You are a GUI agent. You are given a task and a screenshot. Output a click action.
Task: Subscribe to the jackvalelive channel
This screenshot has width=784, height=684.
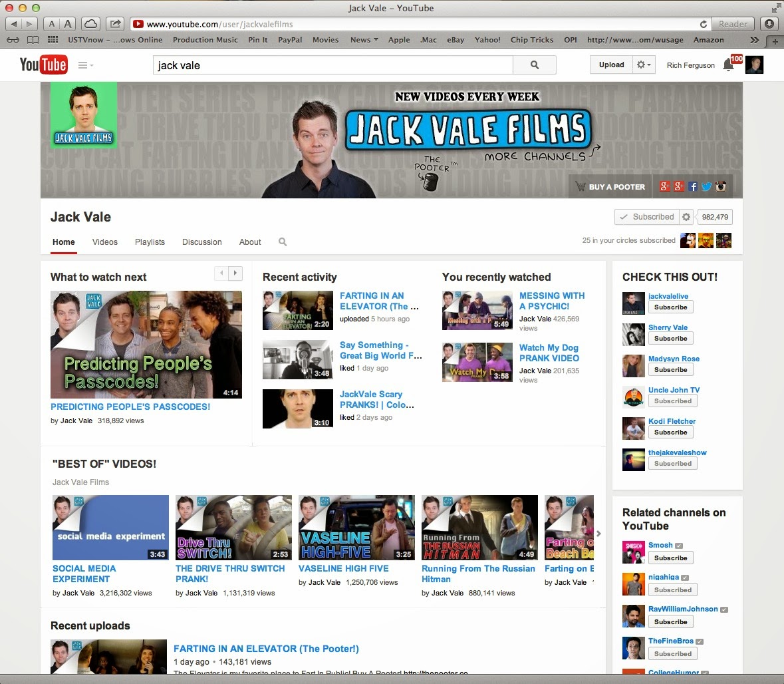click(x=670, y=307)
